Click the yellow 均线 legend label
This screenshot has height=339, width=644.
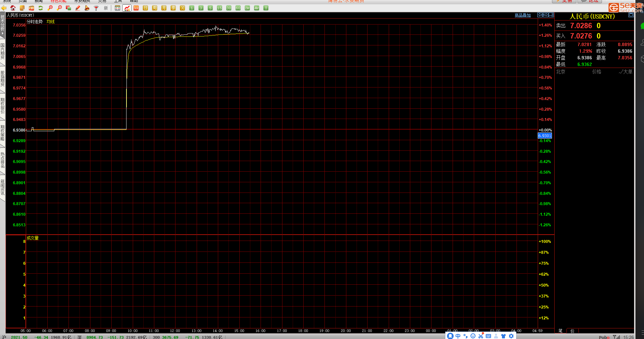51,22
